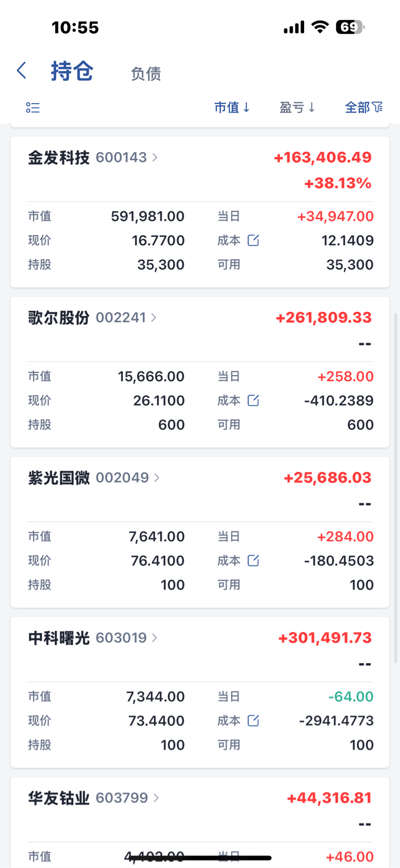Open 华友钴业 603799 stock chevron

coord(156,798)
